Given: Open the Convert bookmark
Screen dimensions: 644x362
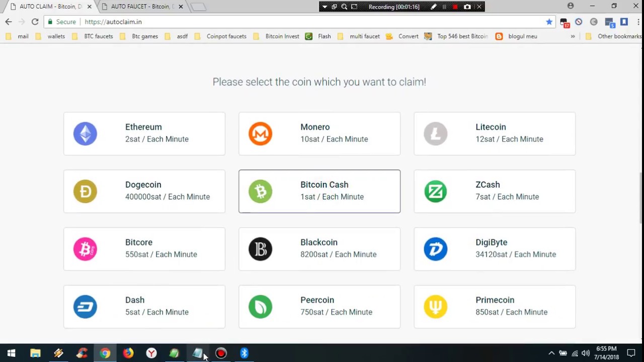Looking at the screenshot, I should coord(402,36).
